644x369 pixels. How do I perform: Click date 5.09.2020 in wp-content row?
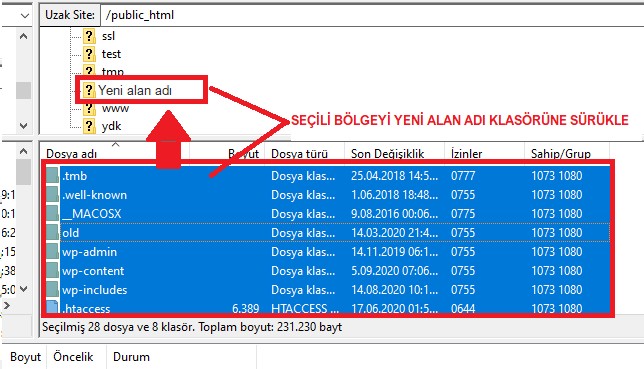pyautogui.click(x=394, y=271)
